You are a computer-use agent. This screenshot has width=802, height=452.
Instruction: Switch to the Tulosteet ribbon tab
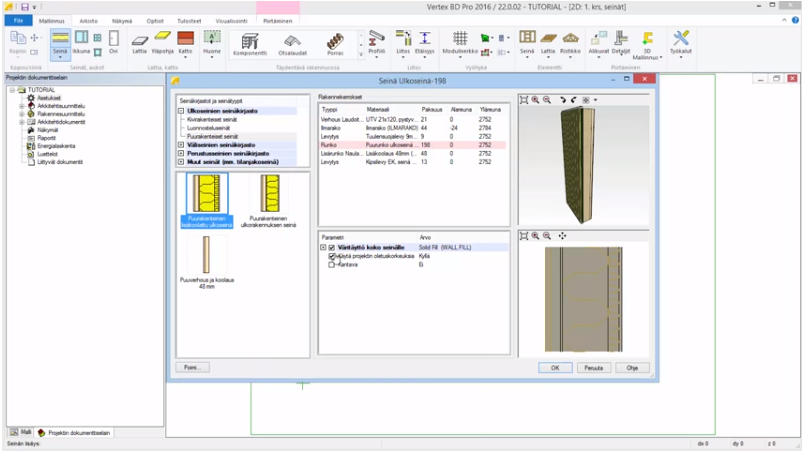(x=189, y=20)
